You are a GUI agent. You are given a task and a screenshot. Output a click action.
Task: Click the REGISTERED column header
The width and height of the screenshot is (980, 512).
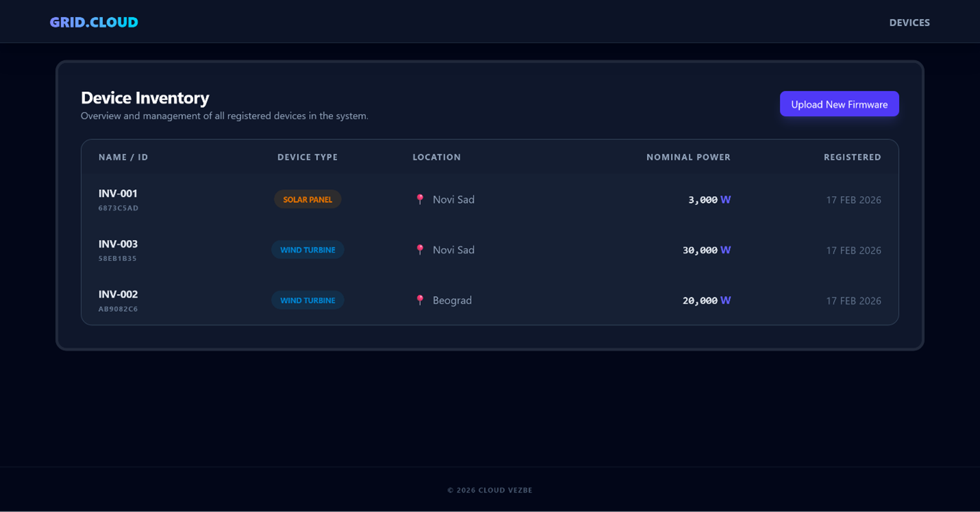(852, 157)
